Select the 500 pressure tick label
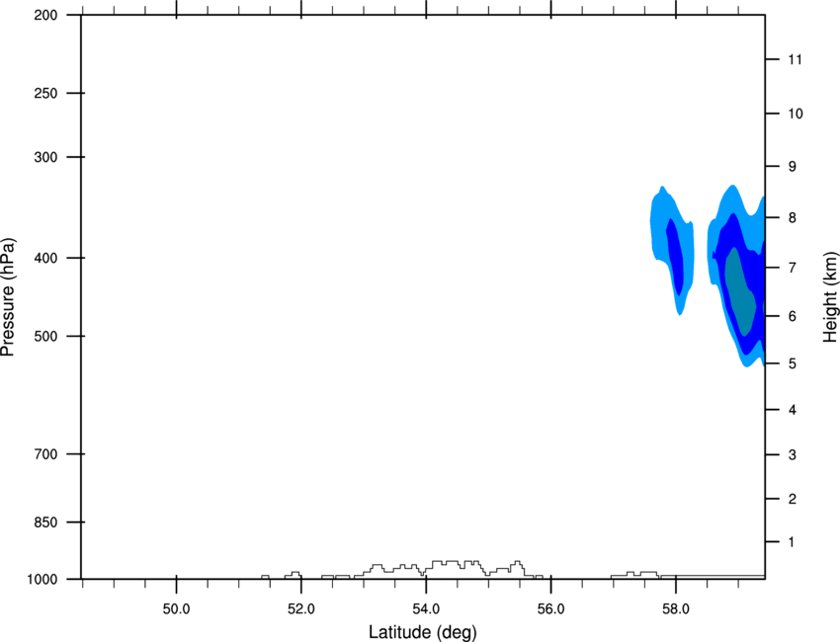The width and height of the screenshot is (840, 642). [x=45, y=336]
